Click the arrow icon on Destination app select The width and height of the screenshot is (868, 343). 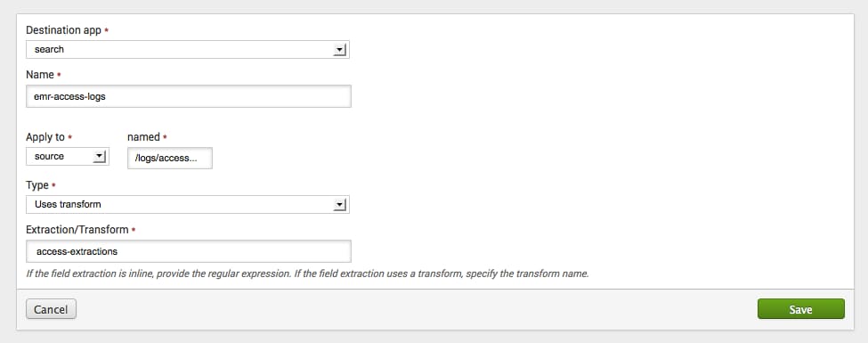click(339, 50)
